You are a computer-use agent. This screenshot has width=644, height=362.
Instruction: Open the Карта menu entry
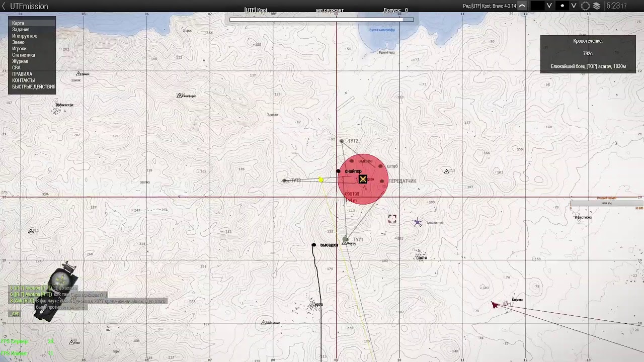[32, 23]
